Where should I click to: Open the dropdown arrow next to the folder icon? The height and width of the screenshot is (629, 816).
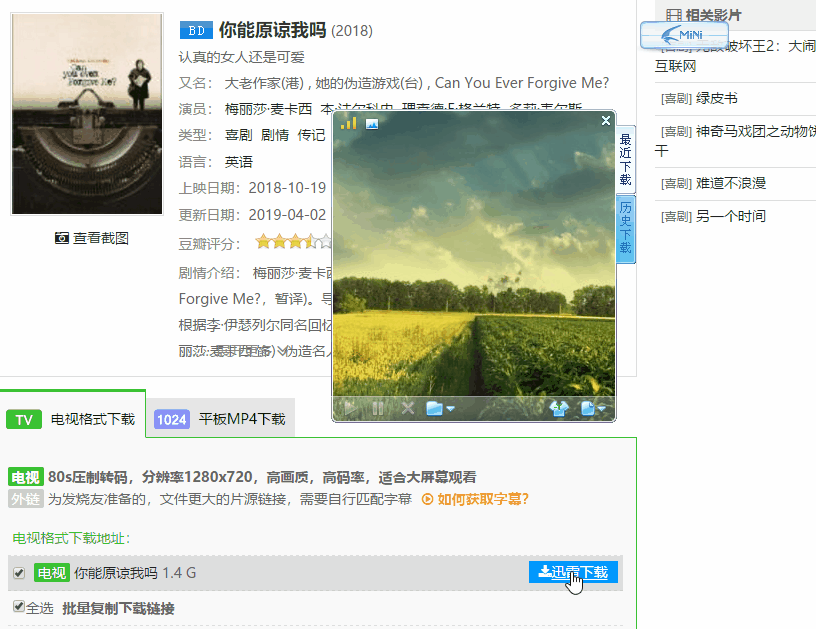(451, 408)
